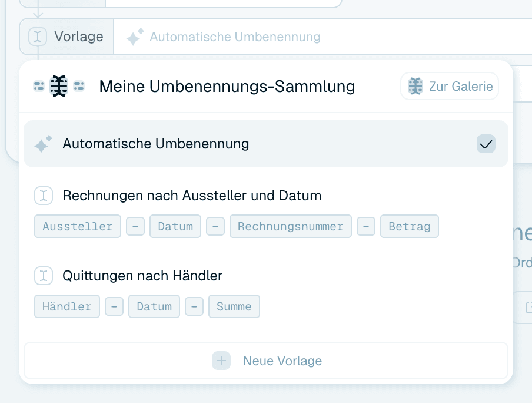Image resolution: width=532 pixels, height=403 pixels.
Task: Click the dash separator before Betrag
Action: [x=366, y=226]
